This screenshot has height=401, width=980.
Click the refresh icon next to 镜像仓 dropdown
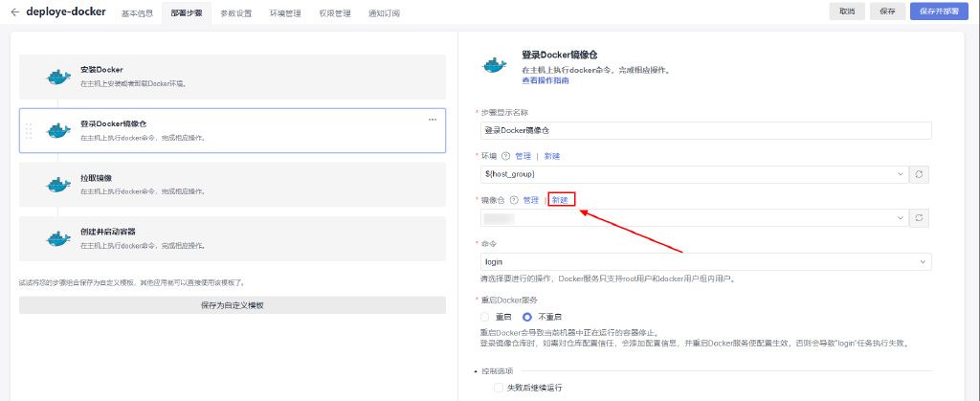point(920,218)
